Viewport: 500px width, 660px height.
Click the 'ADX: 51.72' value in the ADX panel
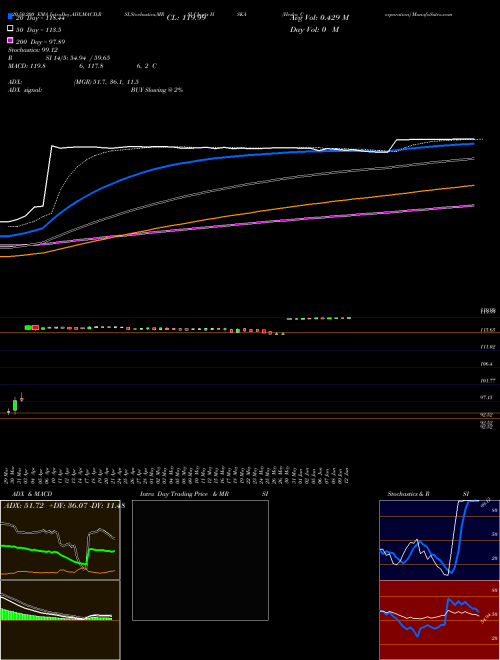tap(24, 506)
